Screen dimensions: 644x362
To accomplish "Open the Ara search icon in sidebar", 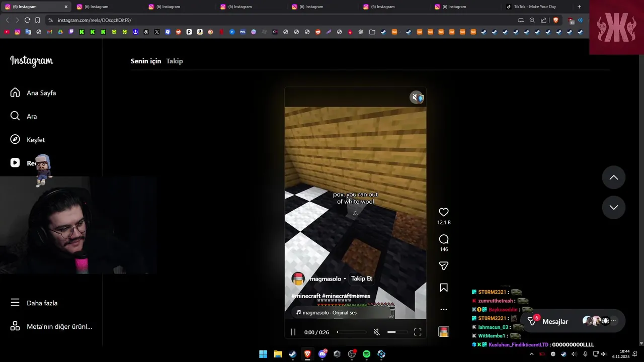I will point(15,116).
